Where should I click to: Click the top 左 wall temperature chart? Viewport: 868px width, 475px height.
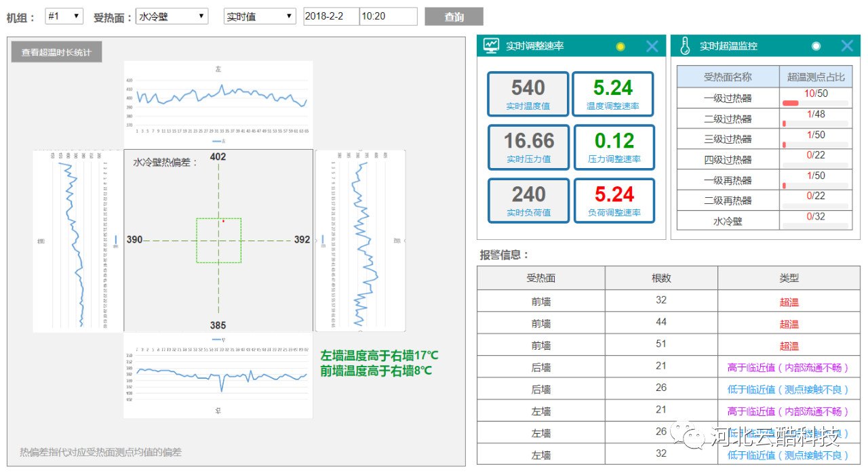(218, 103)
